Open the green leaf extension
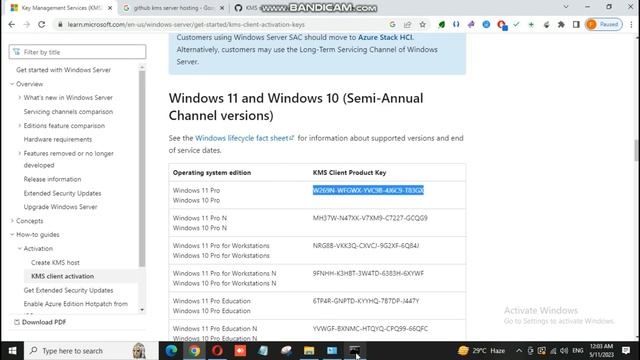Viewport: 640px width, 360px height. pyautogui.click(x=441, y=24)
